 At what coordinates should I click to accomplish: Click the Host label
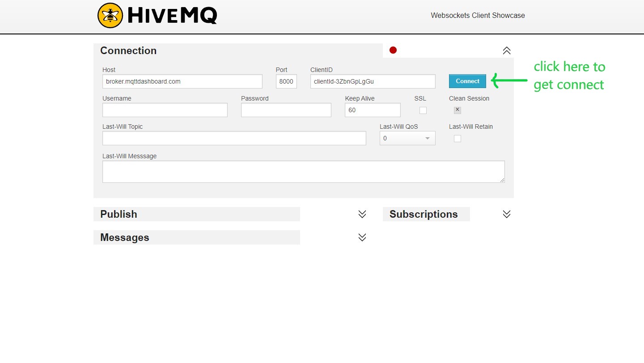point(109,70)
